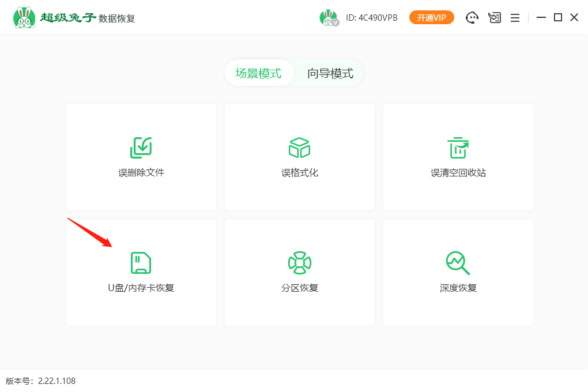588x392 pixels.
Task: Open customer service headset icon
Action: coord(472,18)
